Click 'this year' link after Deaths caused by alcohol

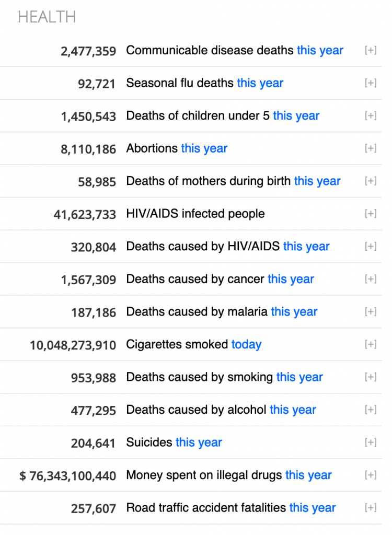click(293, 410)
